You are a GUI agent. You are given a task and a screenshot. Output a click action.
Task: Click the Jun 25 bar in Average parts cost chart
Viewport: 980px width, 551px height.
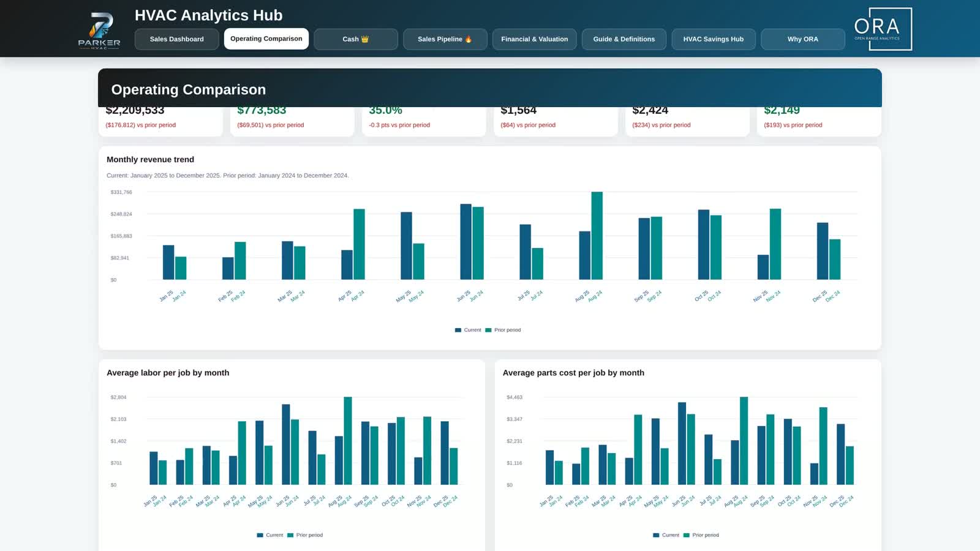pos(682,443)
